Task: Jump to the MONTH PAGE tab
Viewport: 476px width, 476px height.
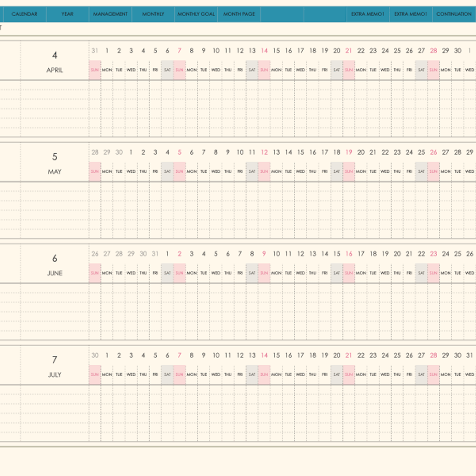Action: point(239,14)
